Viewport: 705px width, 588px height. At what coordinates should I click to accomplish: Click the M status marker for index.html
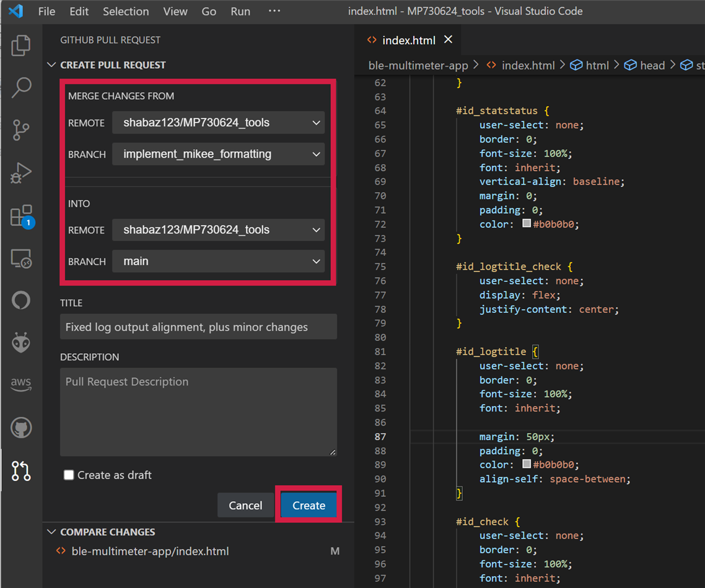335,551
